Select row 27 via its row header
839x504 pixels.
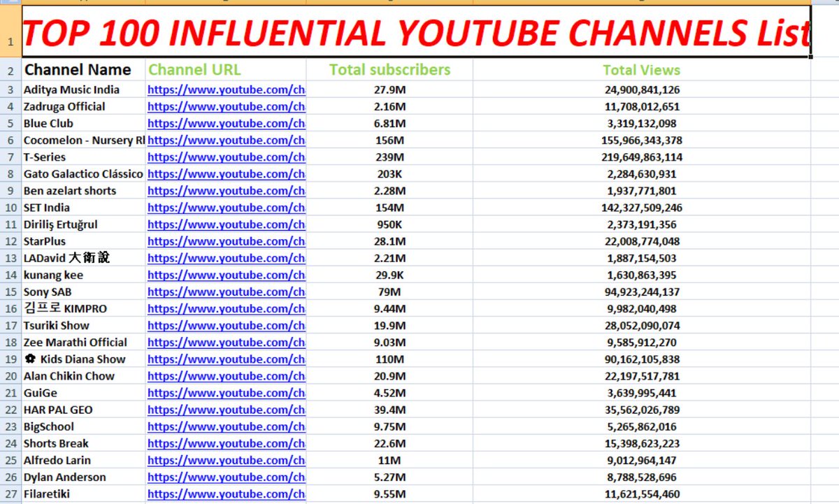click(x=10, y=494)
